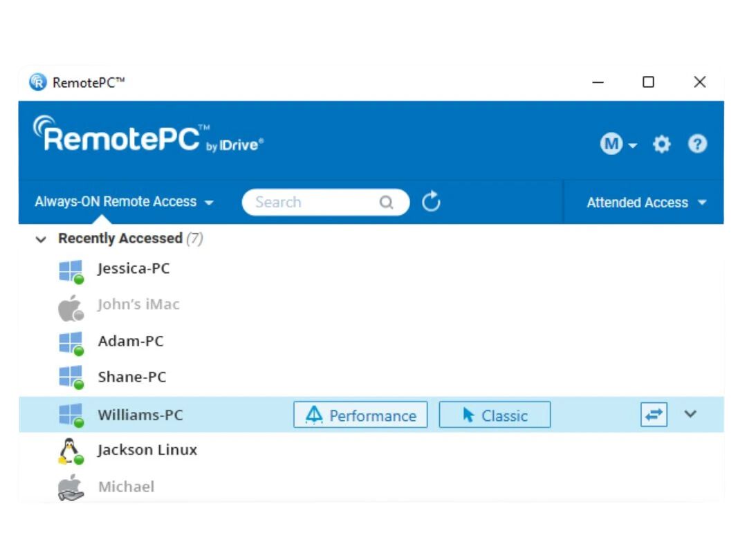Expand more options chevron for Williams-PC
The image size is (747, 560).
point(690,414)
